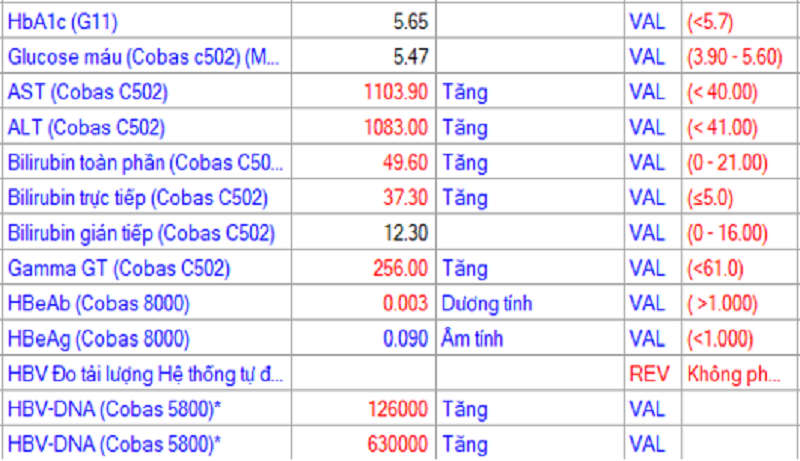Select the HbA1c (G11) test name
This screenshot has height=461, width=800.
(68, 19)
